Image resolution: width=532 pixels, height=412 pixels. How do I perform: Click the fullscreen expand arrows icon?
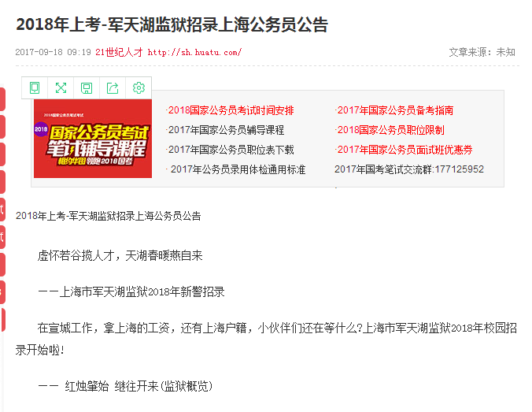[x=61, y=88]
